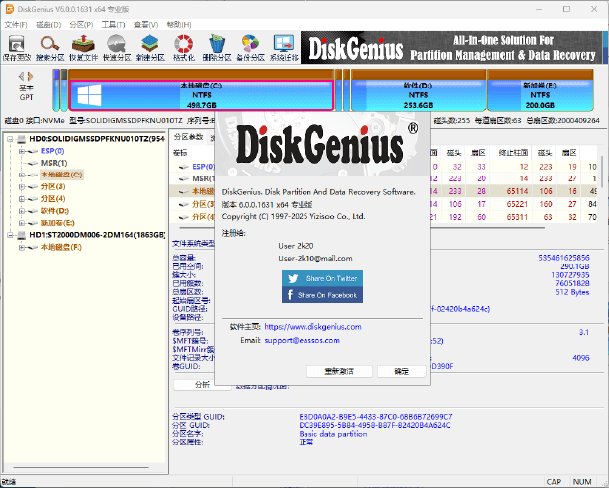Open the www.diskgenius.com homepage link
The height and width of the screenshot is (488, 609).
click(x=312, y=326)
